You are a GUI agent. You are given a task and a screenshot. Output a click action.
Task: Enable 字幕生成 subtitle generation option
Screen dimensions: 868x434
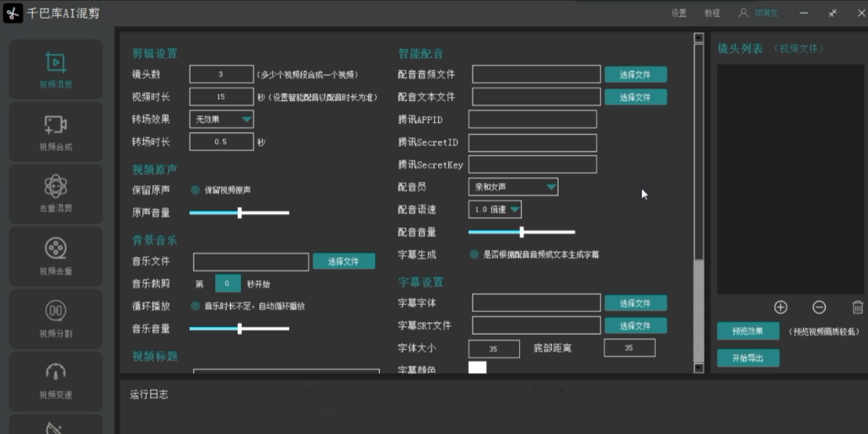[x=474, y=255]
